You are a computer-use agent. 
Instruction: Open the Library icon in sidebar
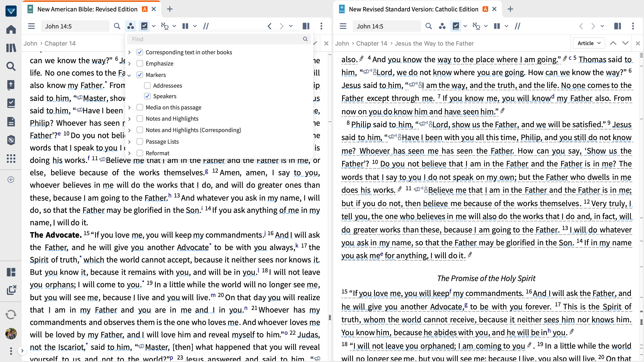pos(11,48)
